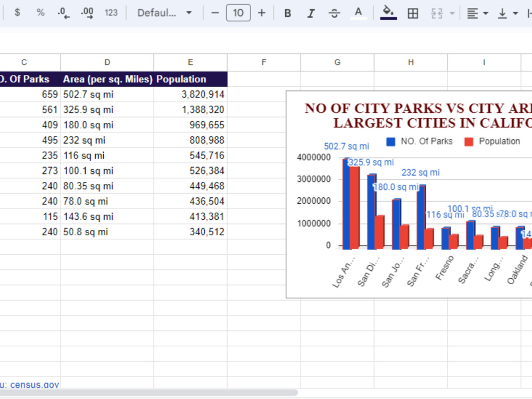Click cell showing 502.7 sq mi
Image resolution: width=532 pixels, height=399 pixels.
tap(107, 94)
